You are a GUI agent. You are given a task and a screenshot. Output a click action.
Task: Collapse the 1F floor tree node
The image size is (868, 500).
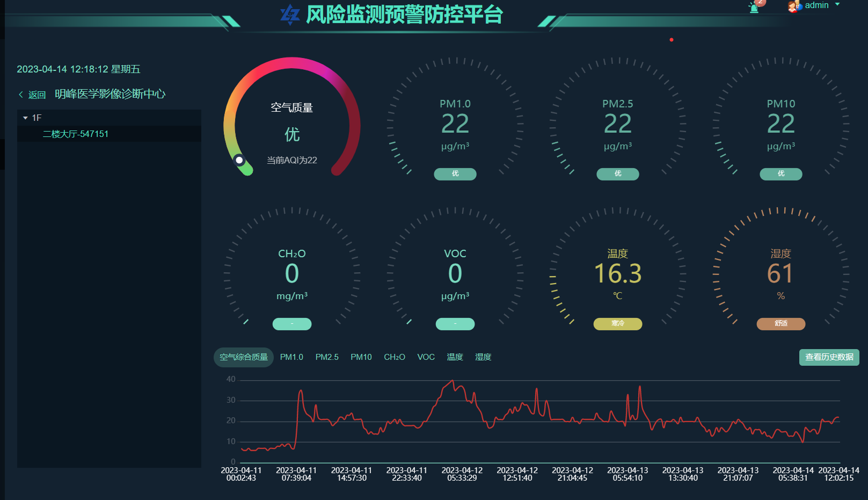(x=25, y=118)
